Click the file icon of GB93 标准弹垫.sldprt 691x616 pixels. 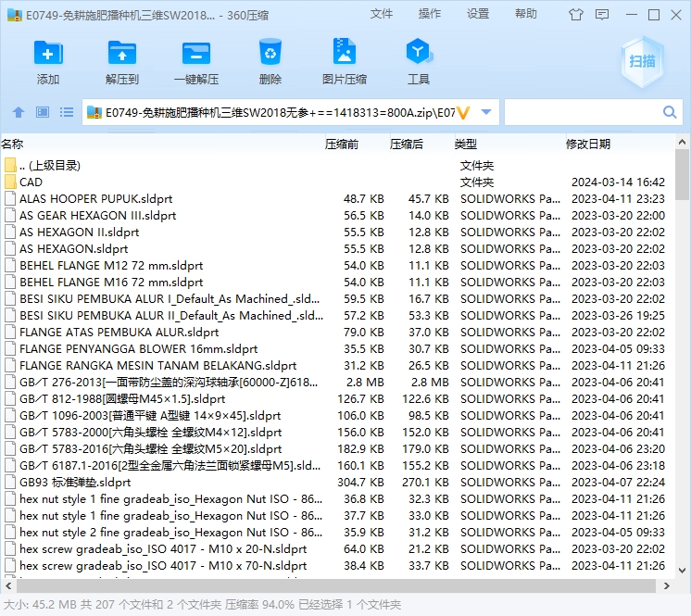10,482
